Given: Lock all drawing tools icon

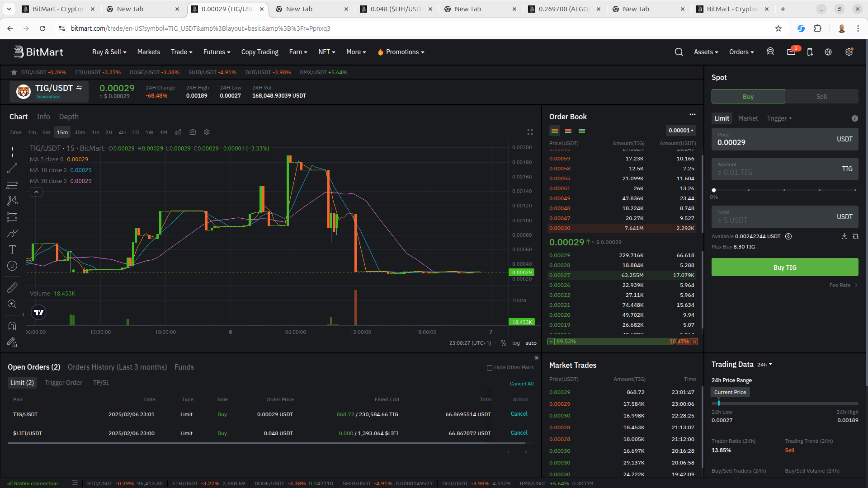Looking at the screenshot, I should [12, 343].
